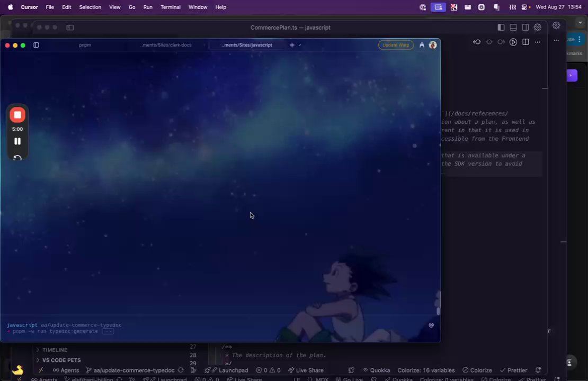Open the Terminal menu
The height and width of the screenshot is (381, 588).
[x=170, y=7]
